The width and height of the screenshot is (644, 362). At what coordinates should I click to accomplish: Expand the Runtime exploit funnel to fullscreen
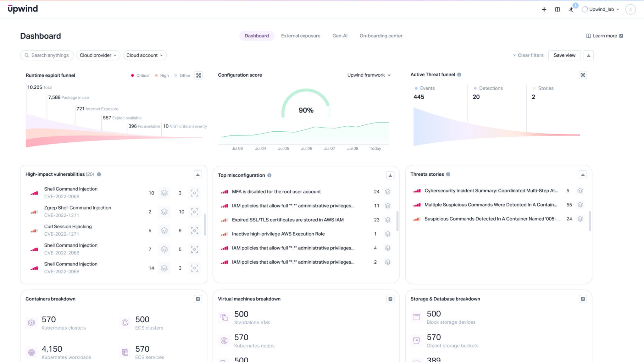198,75
